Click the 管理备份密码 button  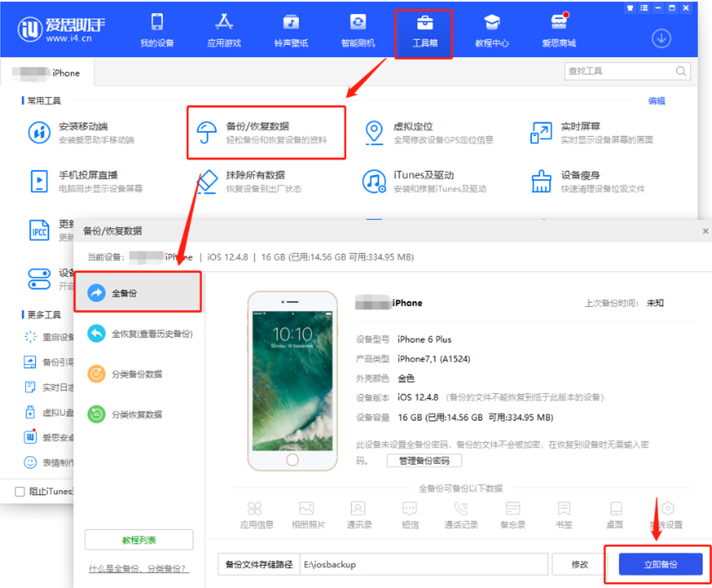click(424, 461)
